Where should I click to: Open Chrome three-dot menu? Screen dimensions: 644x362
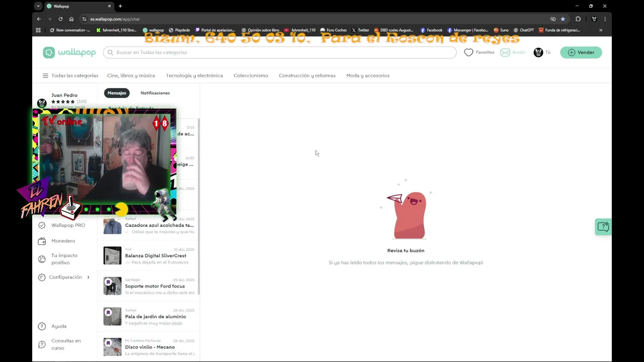(x=605, y=19)
